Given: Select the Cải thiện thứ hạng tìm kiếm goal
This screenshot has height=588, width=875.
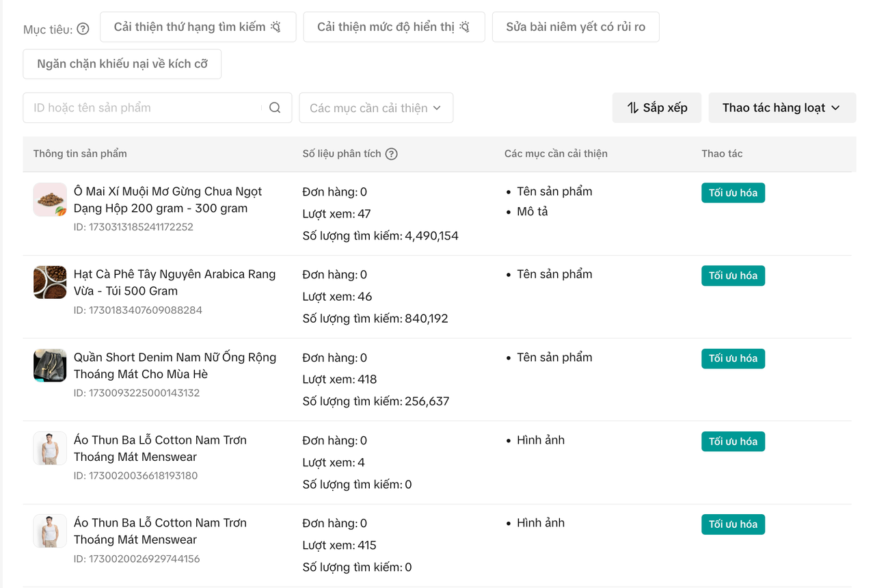Looking at the screenshot, I should [198, 27].
